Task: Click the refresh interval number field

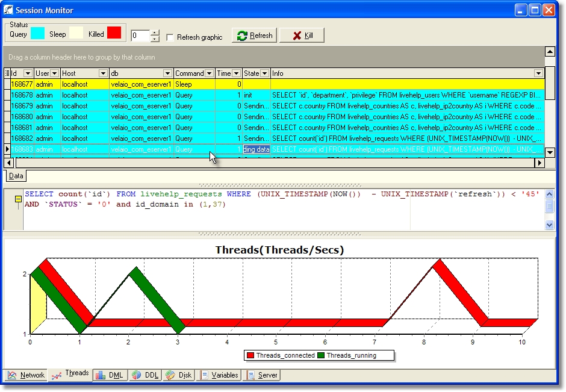Action: click(x=140, y=36)
